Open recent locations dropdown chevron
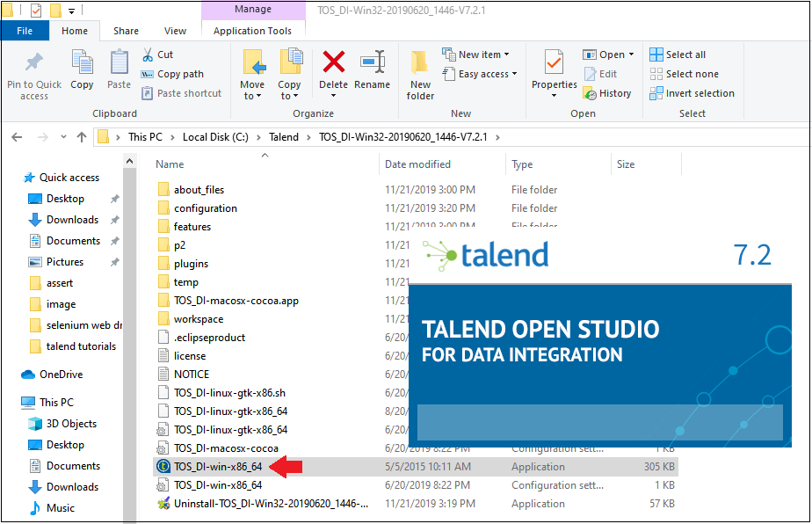 tap(63, 137)
